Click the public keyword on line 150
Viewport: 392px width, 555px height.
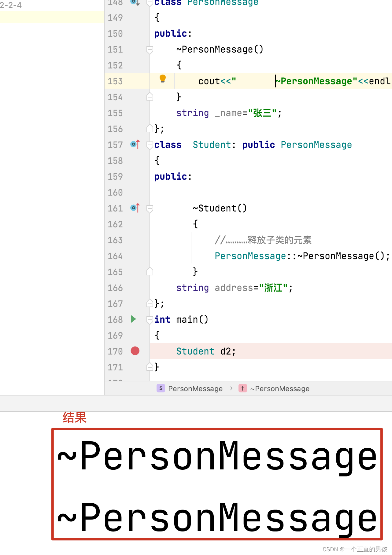pyautogui.click(x=171, y=34)
